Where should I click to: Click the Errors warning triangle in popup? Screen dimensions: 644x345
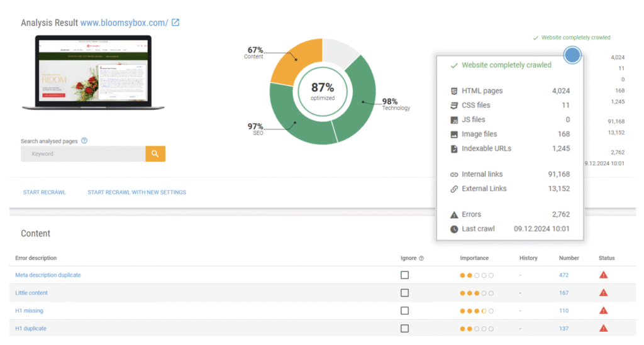coord(454,214)
